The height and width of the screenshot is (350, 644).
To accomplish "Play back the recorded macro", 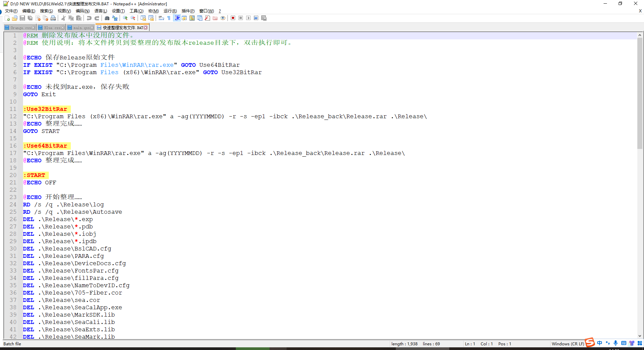I will [248, 18].
